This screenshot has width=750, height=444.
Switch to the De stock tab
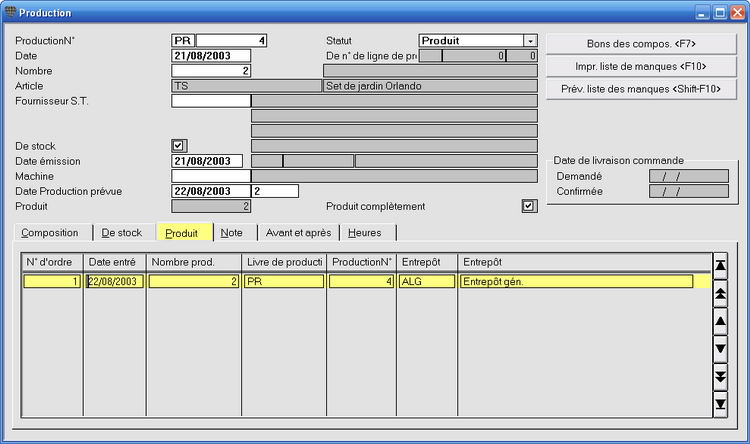pos(121,233)
